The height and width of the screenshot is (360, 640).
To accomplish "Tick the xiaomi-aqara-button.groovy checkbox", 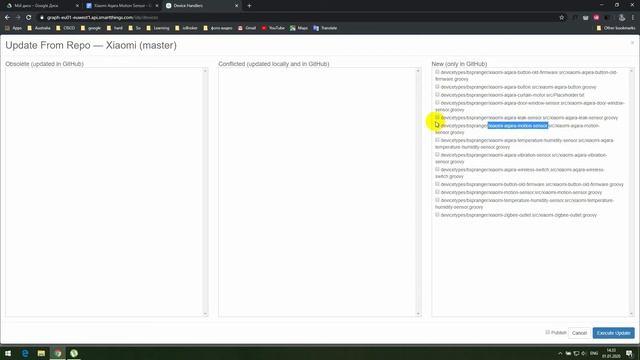I will coord(437,87).
